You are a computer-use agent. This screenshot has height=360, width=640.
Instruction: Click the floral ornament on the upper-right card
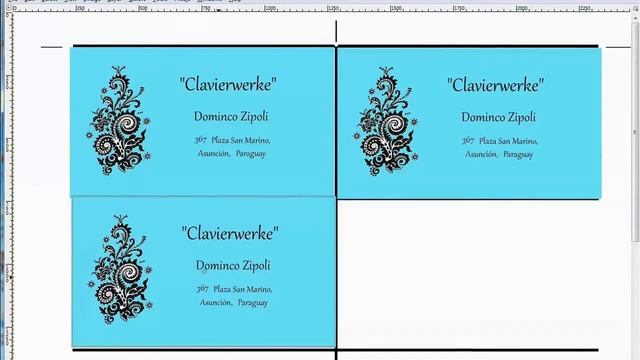click(x=386, y=121)
